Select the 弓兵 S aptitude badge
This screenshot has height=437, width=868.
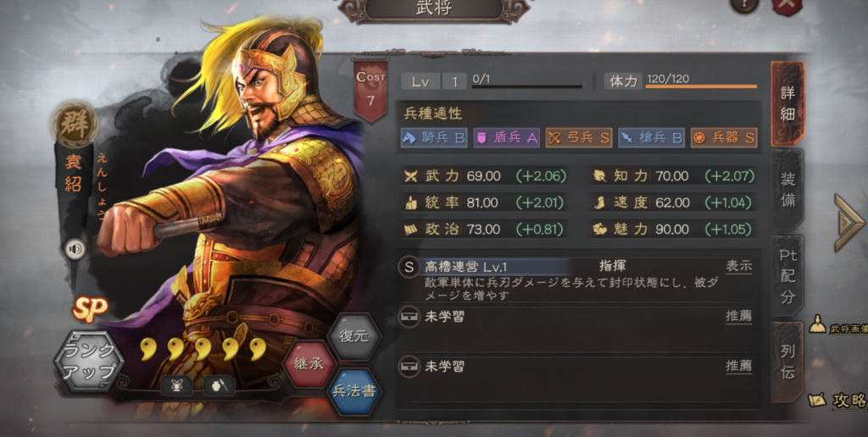[579, 138]
